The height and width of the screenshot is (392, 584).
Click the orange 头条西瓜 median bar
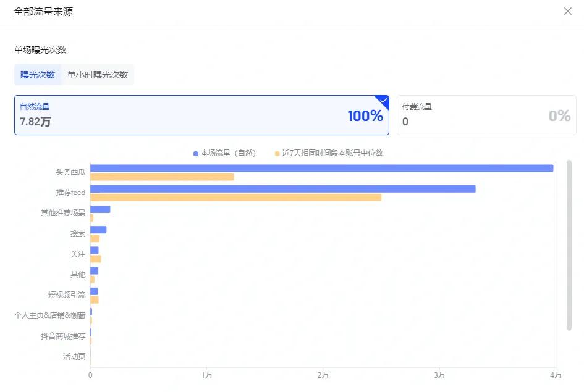(x=162, y=177)
